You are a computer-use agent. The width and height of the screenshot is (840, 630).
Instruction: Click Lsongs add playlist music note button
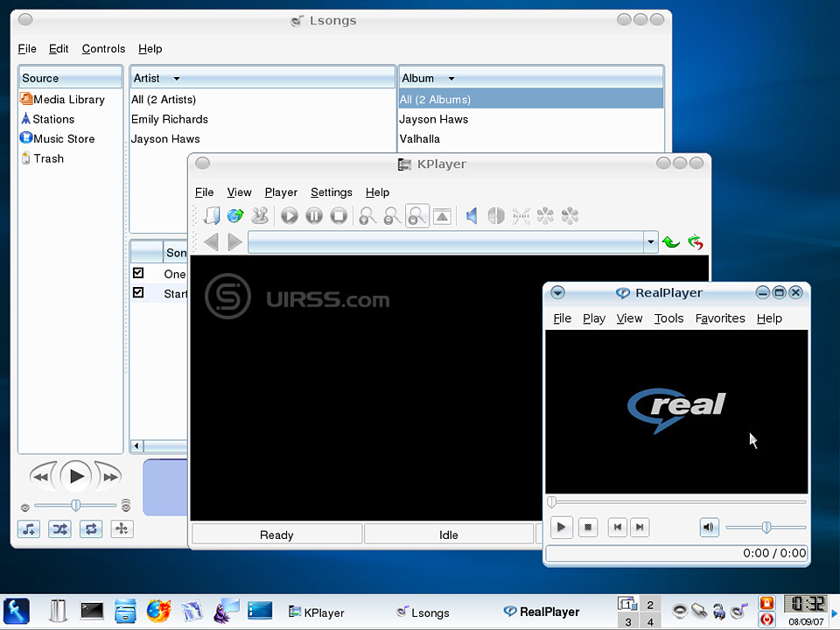(28, 528)
